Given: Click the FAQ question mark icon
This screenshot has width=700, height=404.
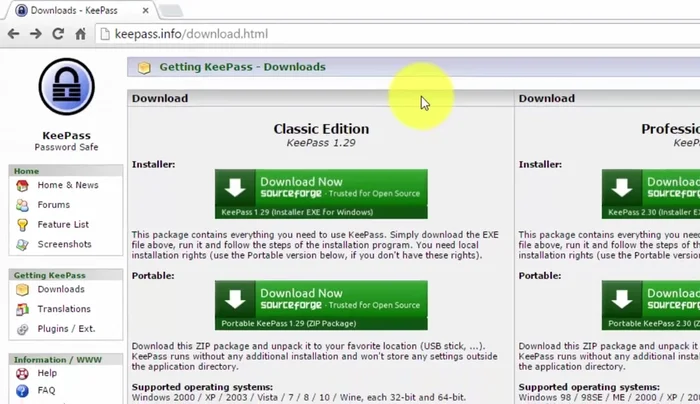Looking at the screenshot, I should pyautogui.click(x=22, y=391).
